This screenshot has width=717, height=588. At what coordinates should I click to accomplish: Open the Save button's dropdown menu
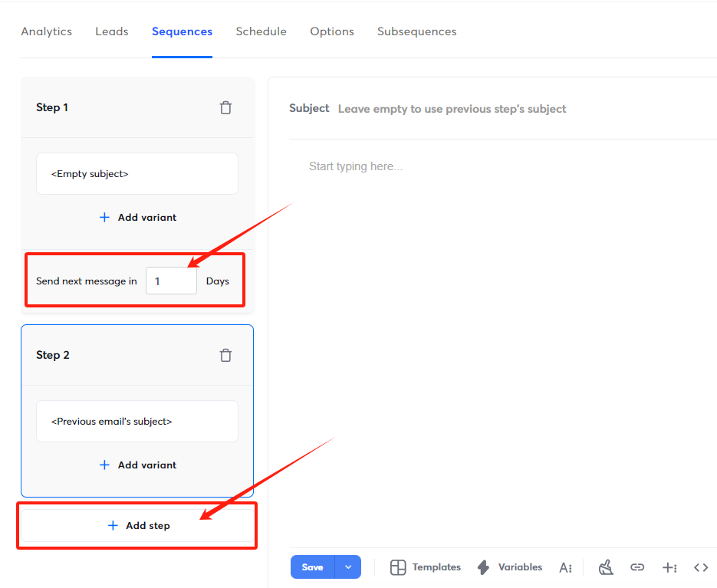[348, 567]
